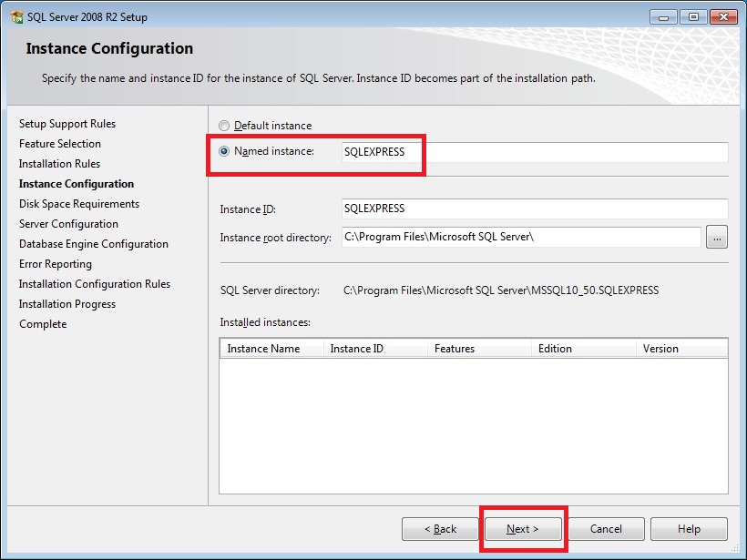The width and height of the screenshot is (747, 560).
Task: Click the Instance ID text field
Action: click(534, 209)
